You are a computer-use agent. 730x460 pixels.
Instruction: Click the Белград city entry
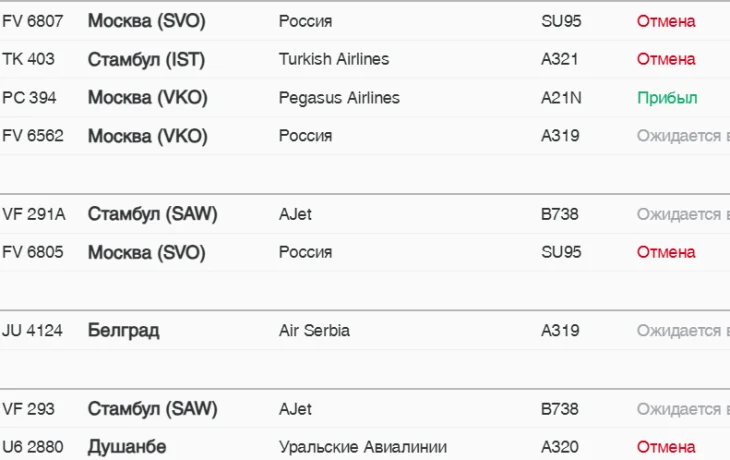tap(123, 330)
